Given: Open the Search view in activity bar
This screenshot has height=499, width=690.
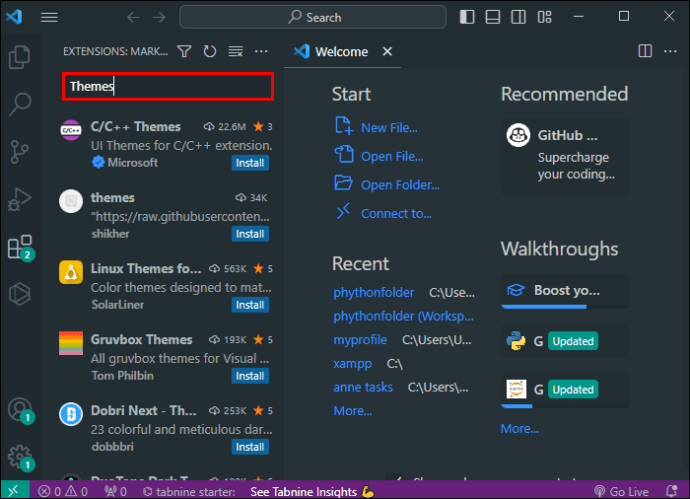Looking at the screenshot, I should coord(20,104).
